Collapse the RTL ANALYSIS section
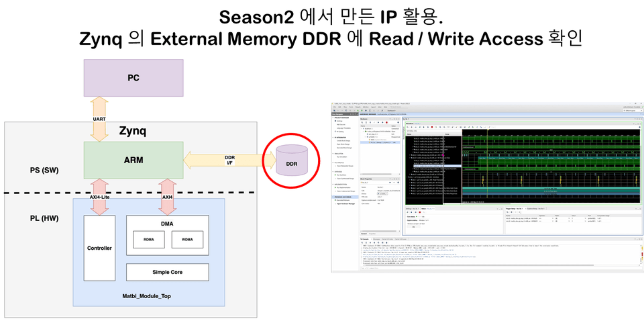Screen dimensions: 644x323 pos(333,163)
